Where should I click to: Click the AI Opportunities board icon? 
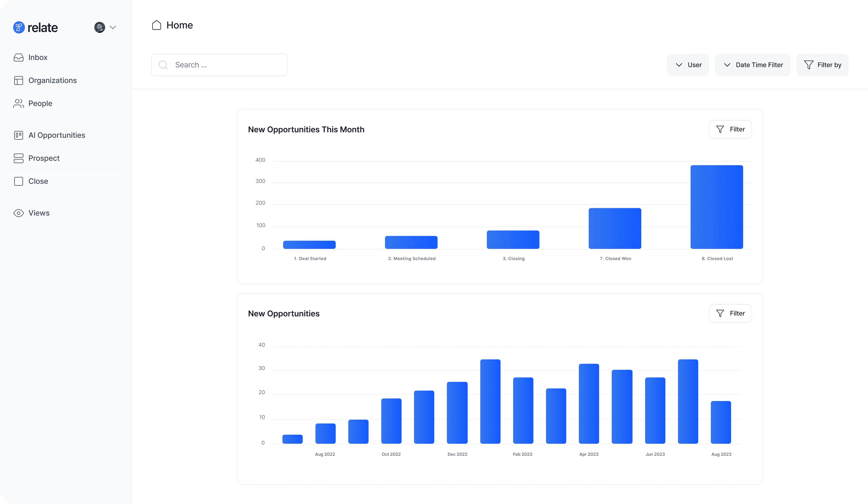click(x=19, y=135)
